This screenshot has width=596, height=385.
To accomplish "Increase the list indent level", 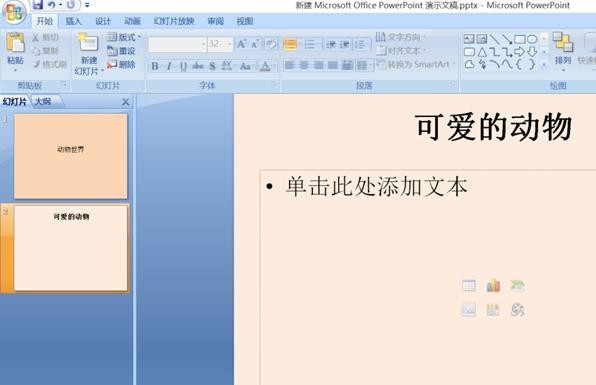I will point(344,44).
